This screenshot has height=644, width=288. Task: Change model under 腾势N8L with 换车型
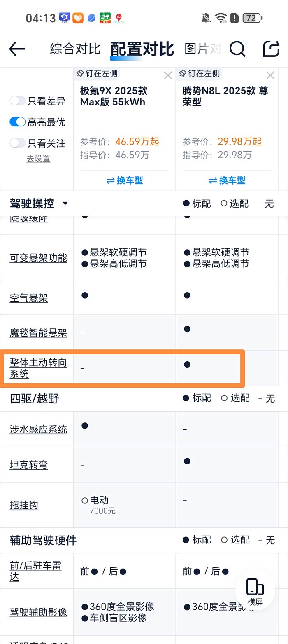(x=227, y=180)
